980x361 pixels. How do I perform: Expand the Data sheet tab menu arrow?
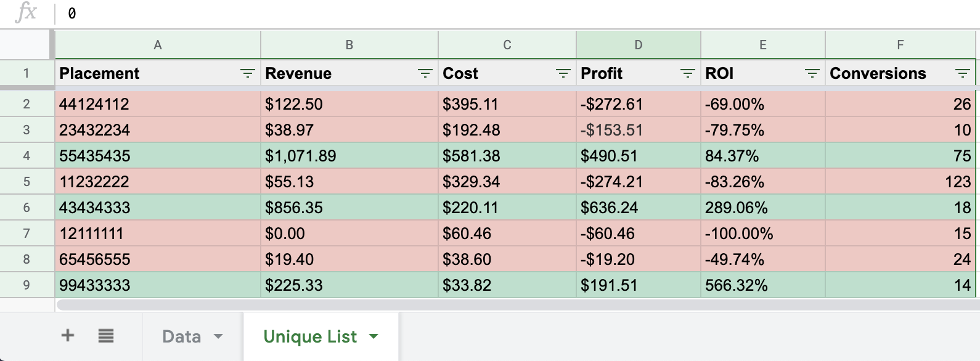[x=218, y=336]
